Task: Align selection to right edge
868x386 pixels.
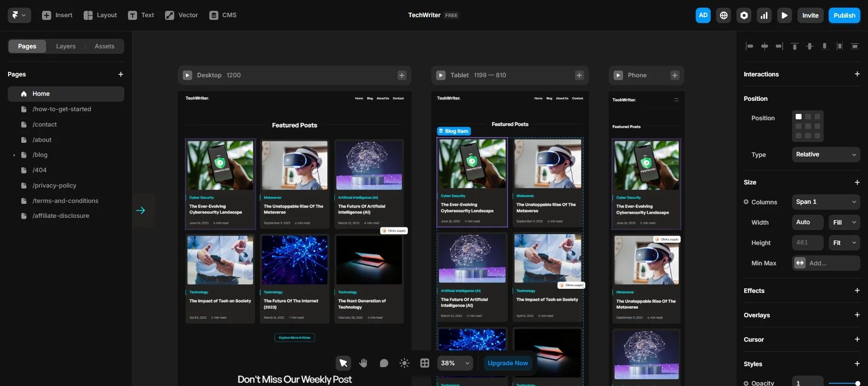Action: (x=779, y=46)
